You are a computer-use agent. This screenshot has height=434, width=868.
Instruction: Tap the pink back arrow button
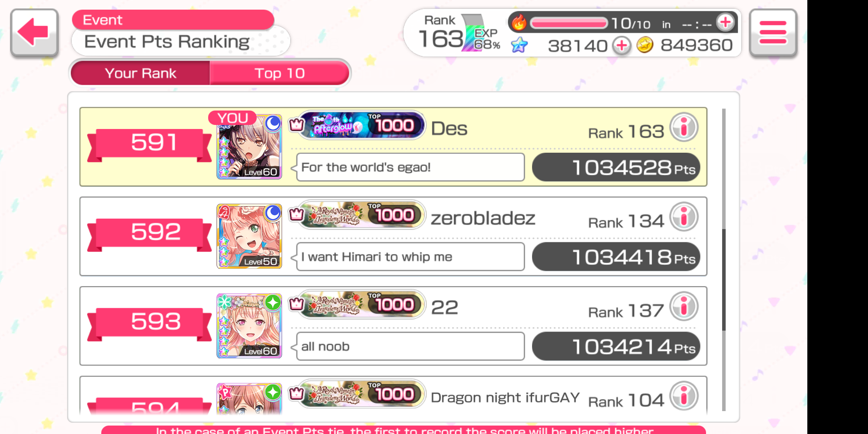pyautogui.click(x=35, y=33)
